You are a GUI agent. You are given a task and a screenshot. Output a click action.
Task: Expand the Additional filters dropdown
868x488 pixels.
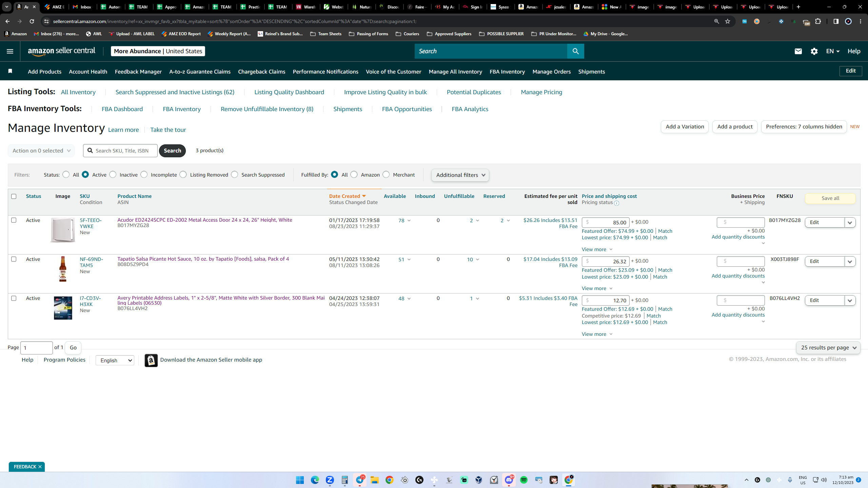(460, 175)
